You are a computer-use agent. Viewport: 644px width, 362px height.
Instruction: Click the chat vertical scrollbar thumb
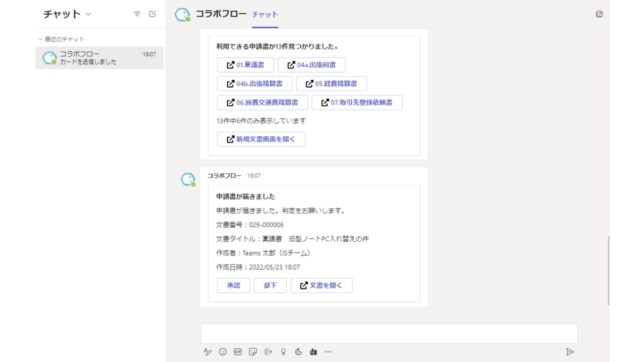click(x=608, y=271)
